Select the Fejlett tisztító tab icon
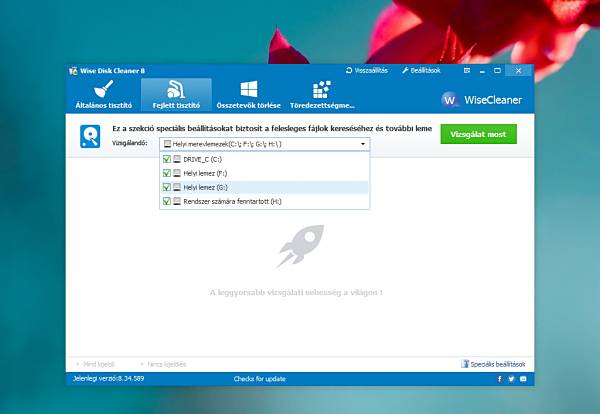 click(x=175, y=90)
